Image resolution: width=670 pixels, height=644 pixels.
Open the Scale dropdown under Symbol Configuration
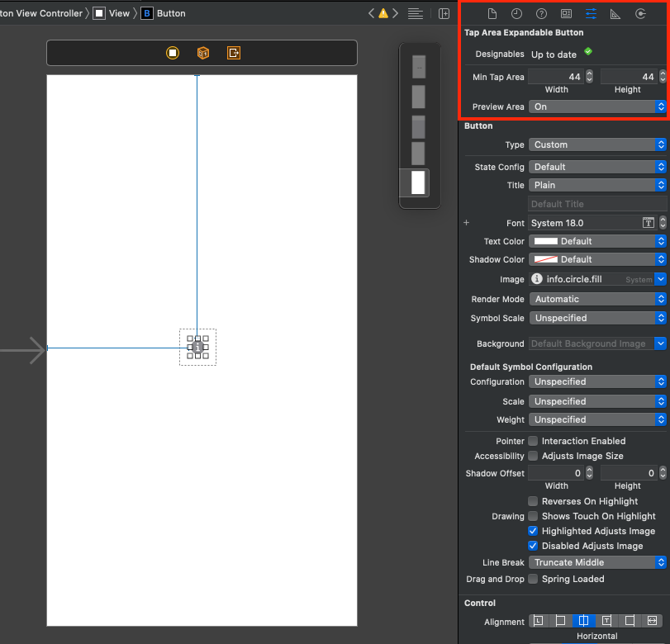coord(597,401)
